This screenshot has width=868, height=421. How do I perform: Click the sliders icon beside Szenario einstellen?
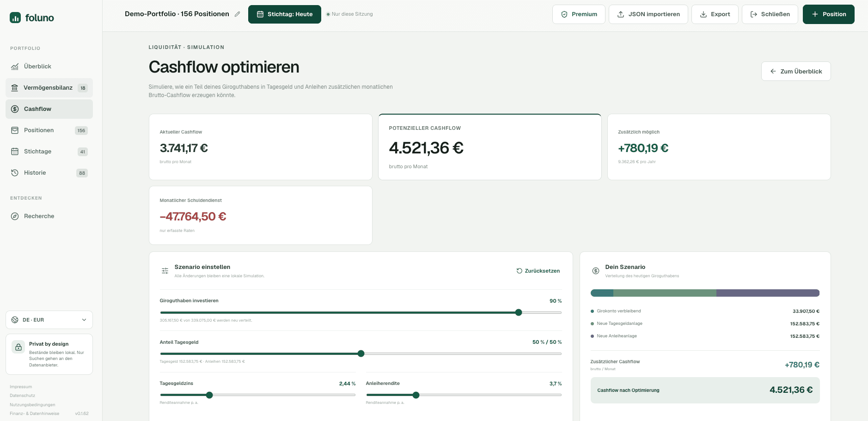pyautogui.click(x=165, y=271)
